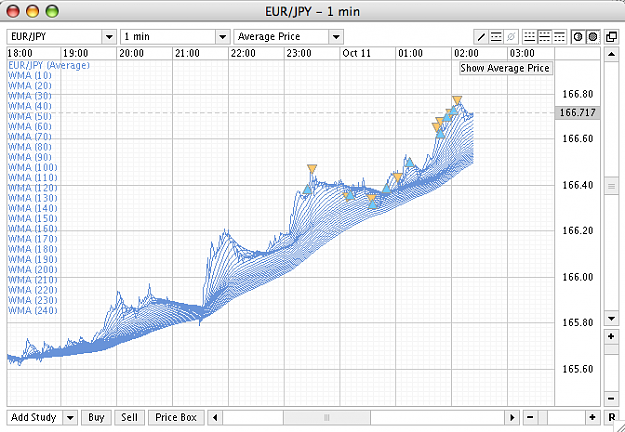
Task: Click the WMA (80) legend entry
Action: click(30, 147)
